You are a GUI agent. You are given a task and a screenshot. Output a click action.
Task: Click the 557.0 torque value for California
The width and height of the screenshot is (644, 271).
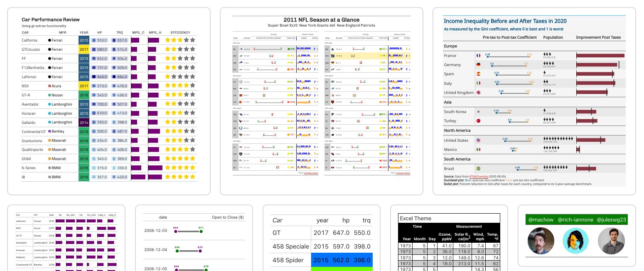120,40
